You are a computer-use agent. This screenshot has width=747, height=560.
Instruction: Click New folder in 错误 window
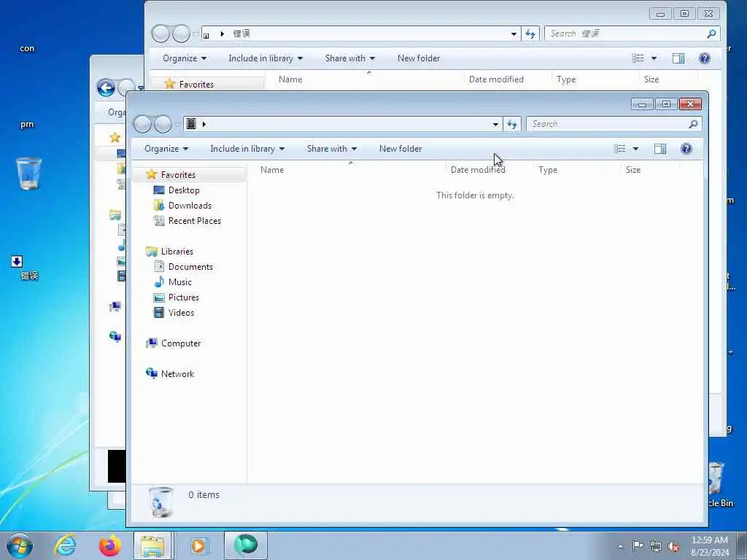(419, 58)
